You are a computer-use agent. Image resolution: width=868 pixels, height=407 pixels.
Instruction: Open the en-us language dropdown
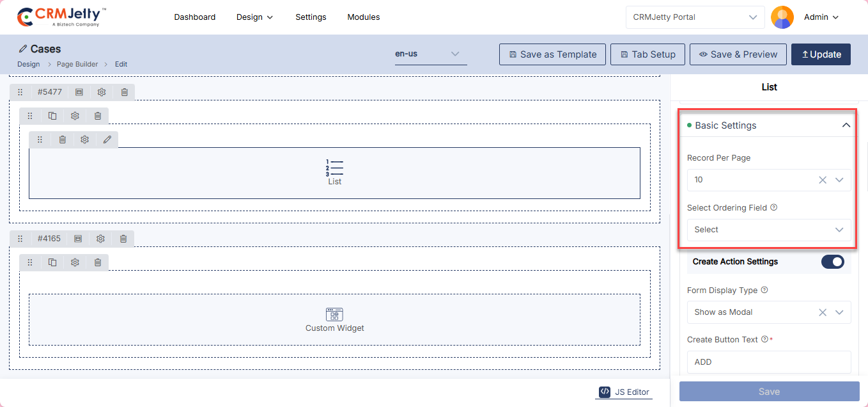pos(430,54)
